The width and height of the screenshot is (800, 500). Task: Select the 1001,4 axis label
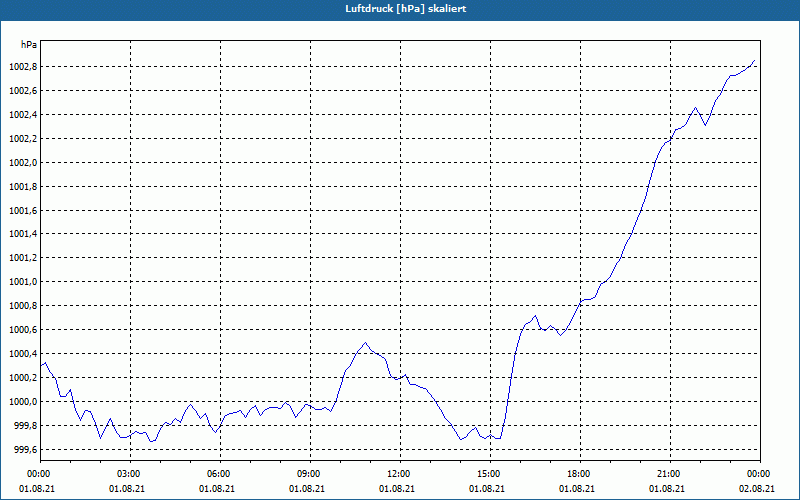click(x=22, y=234)
